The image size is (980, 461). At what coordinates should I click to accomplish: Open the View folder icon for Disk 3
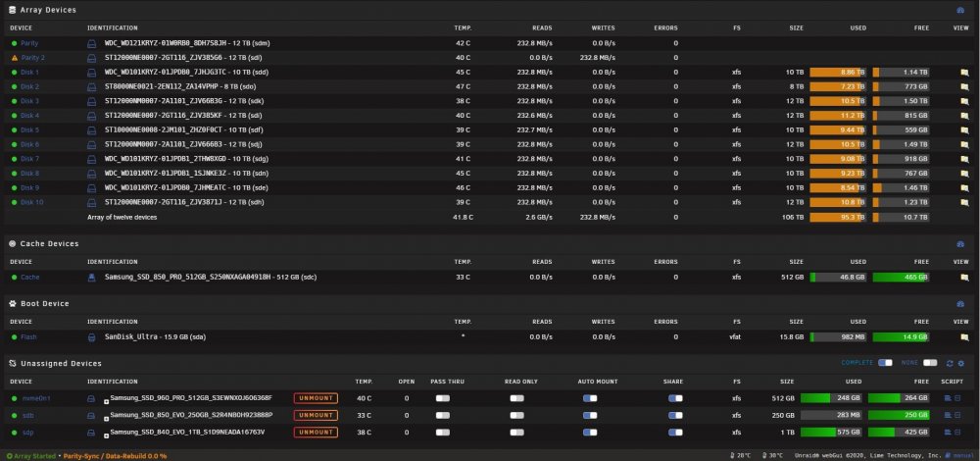tap(964, 101)
